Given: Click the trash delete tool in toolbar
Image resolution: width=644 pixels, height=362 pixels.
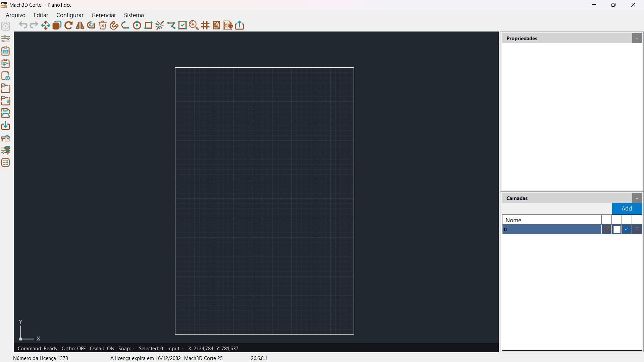Looking at the screenshot, I should click(x=103, y=25).
